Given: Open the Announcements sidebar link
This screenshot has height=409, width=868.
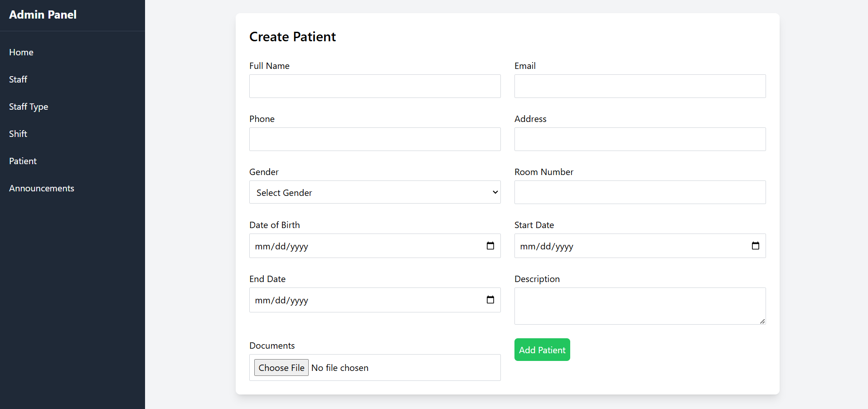Looking at the screenshot, I should (x=42, y=188).
